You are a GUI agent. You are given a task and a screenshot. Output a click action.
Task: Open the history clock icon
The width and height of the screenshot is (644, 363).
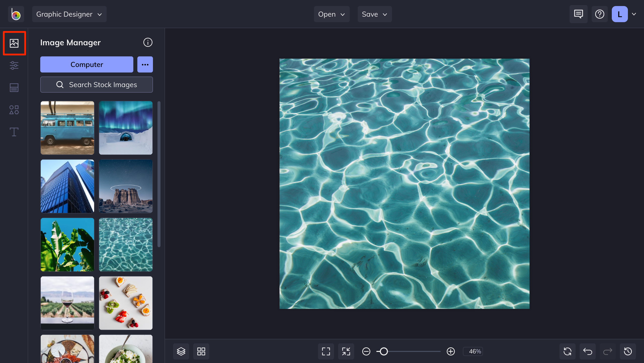[628, 351]
